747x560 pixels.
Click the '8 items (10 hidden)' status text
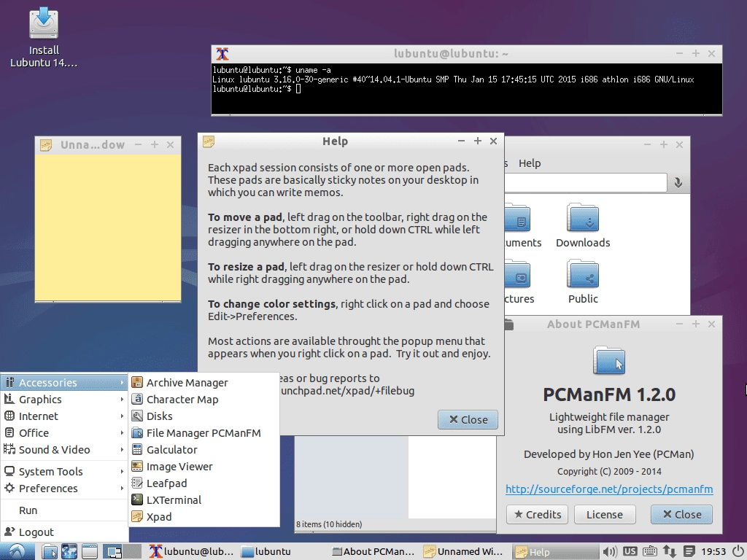click(329, 524)
